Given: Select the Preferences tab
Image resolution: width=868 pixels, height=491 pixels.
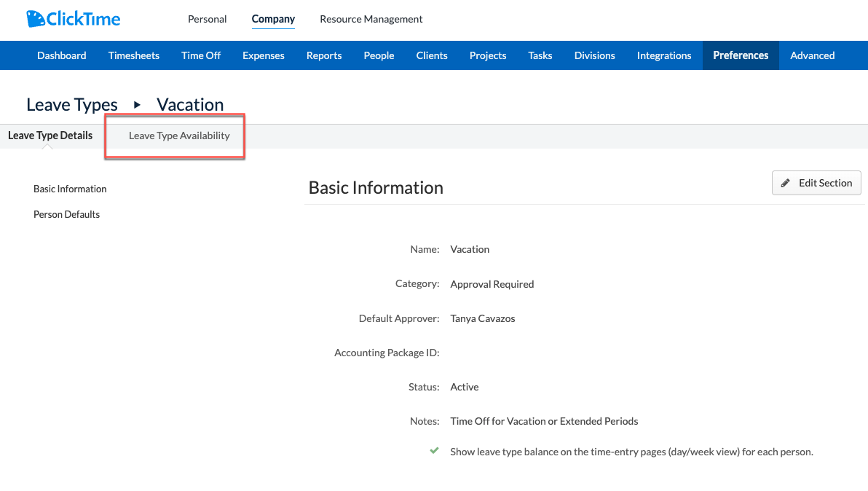Looking at the screenshot, I should pos(741,55).
